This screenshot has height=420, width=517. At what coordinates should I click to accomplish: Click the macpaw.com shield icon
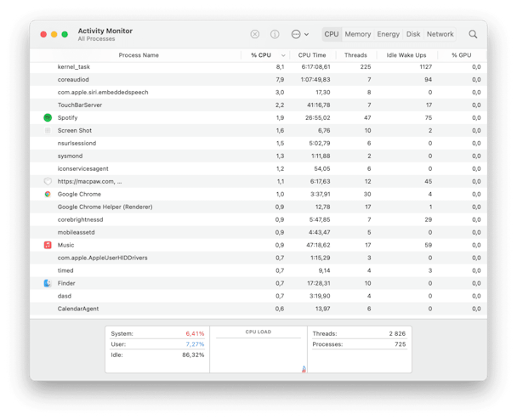pyautogui.click(x=48, y=181)
